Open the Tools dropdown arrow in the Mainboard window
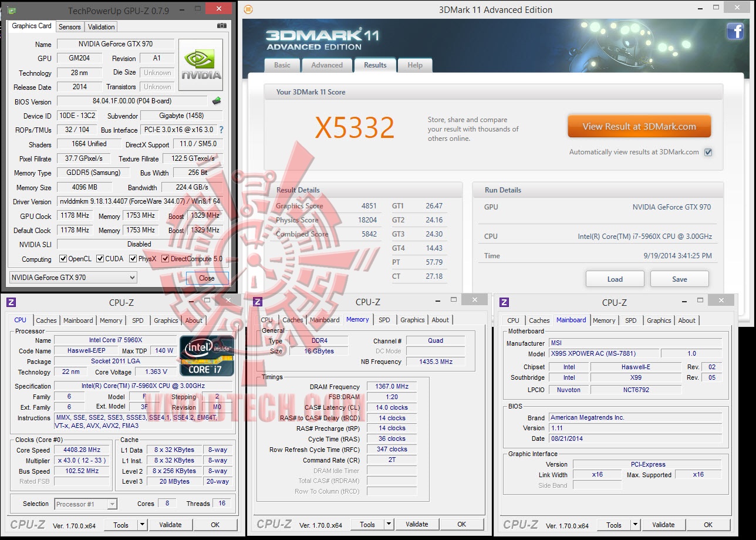Viewport: 756px width, 540px height. (636, 525)
